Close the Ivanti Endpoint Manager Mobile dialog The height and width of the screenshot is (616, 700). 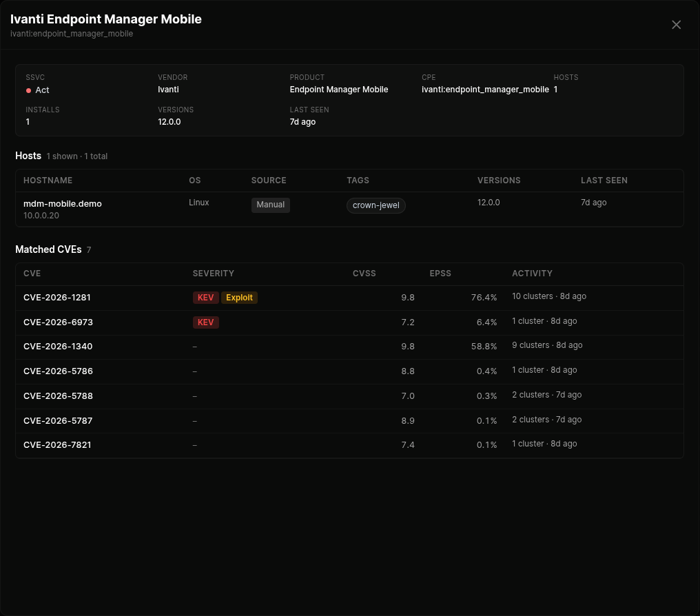(676, 25)
